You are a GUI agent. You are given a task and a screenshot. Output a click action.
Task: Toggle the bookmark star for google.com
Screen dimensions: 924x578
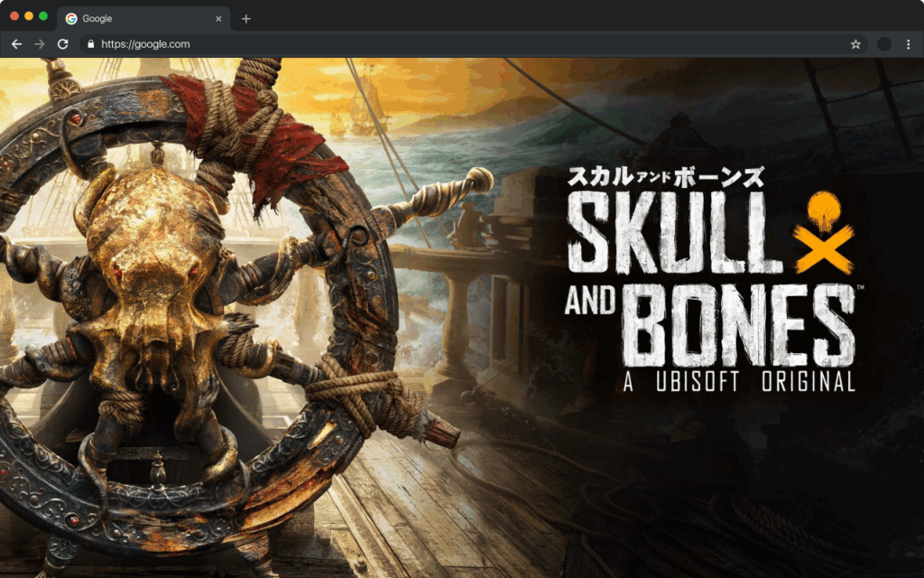[855, 43]
